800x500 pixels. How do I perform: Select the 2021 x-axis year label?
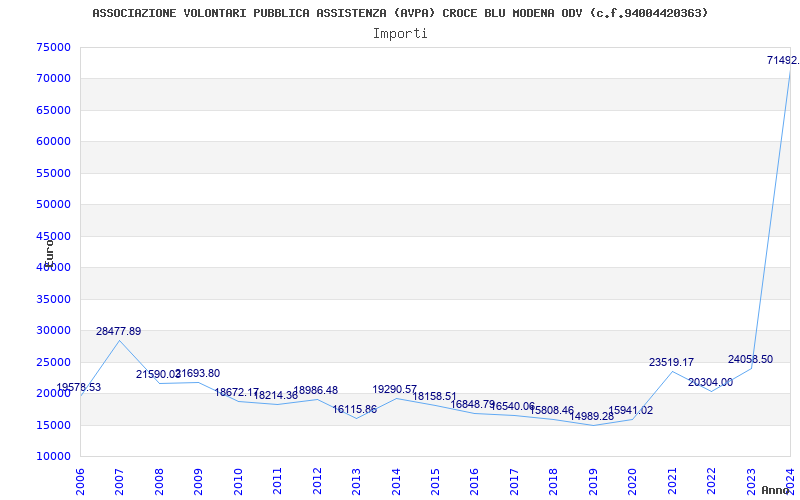coord(672,482)
